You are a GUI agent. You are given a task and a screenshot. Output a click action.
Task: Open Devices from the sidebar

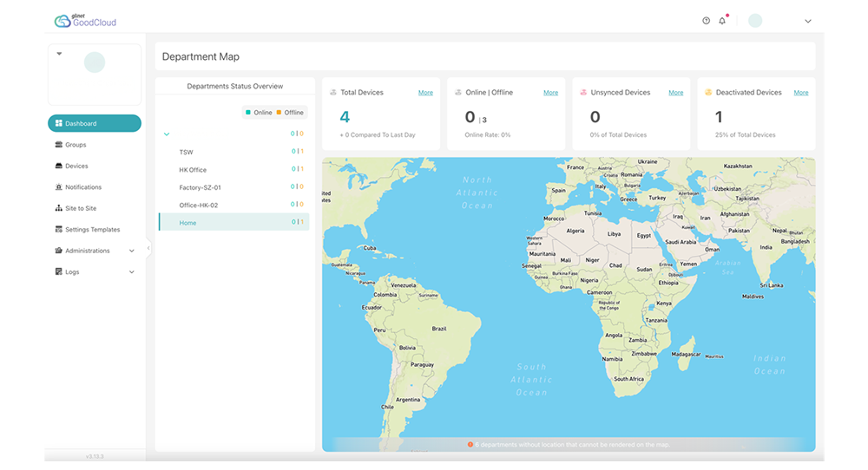[76, 166]
